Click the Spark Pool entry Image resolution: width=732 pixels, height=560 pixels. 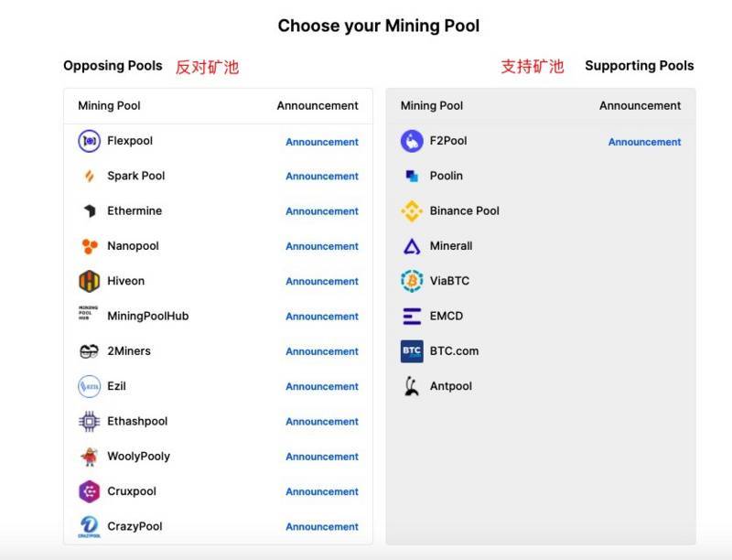(134, 176)
